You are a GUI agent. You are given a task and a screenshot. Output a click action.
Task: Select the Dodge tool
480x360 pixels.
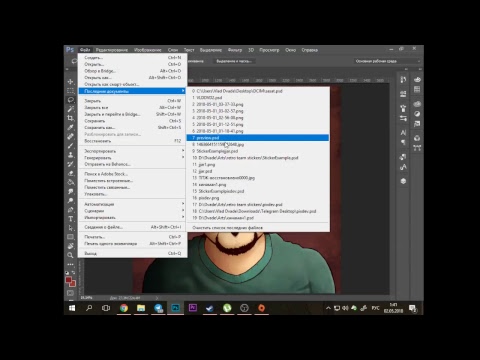tap(70, 200)
